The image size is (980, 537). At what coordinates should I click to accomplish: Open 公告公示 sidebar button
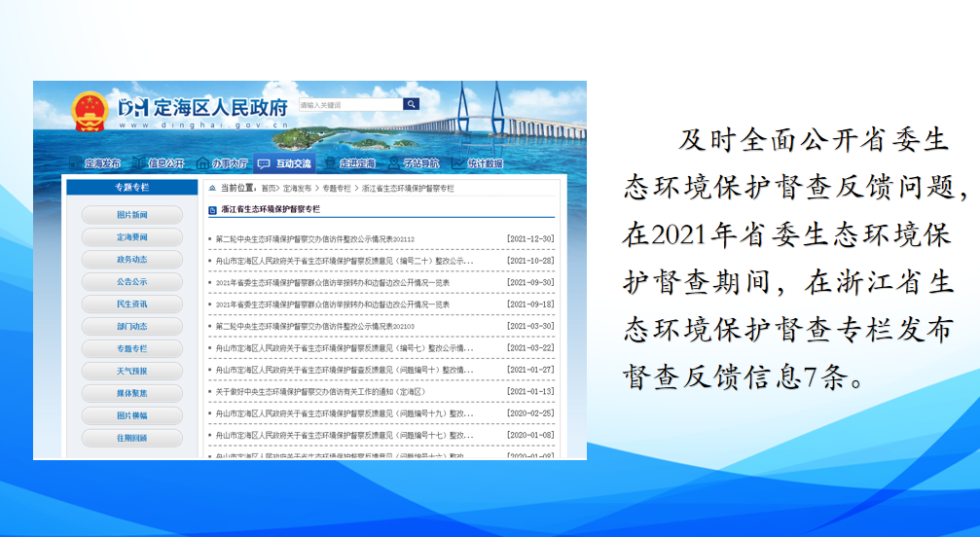coord(132,282)
